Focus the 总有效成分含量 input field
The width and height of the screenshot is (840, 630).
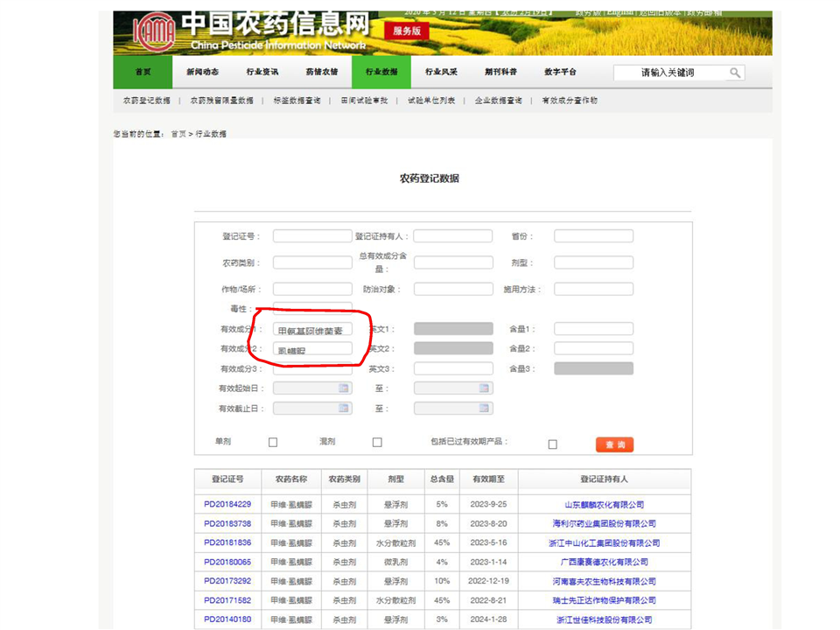pyautogui.click(x=453, y=262)
